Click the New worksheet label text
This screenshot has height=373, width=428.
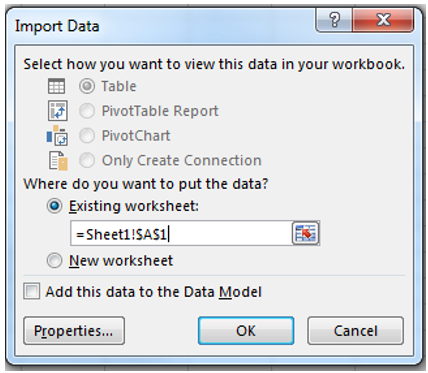tap(121, 261)
